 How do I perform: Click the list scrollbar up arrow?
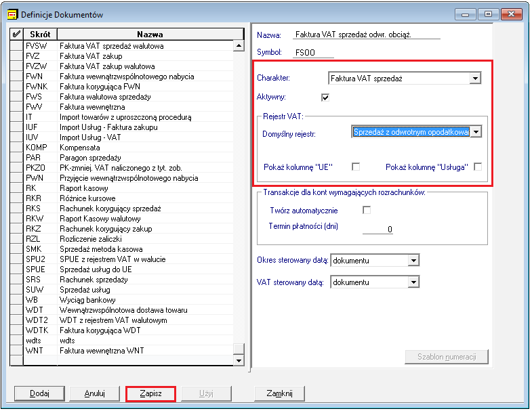[239, 46]
